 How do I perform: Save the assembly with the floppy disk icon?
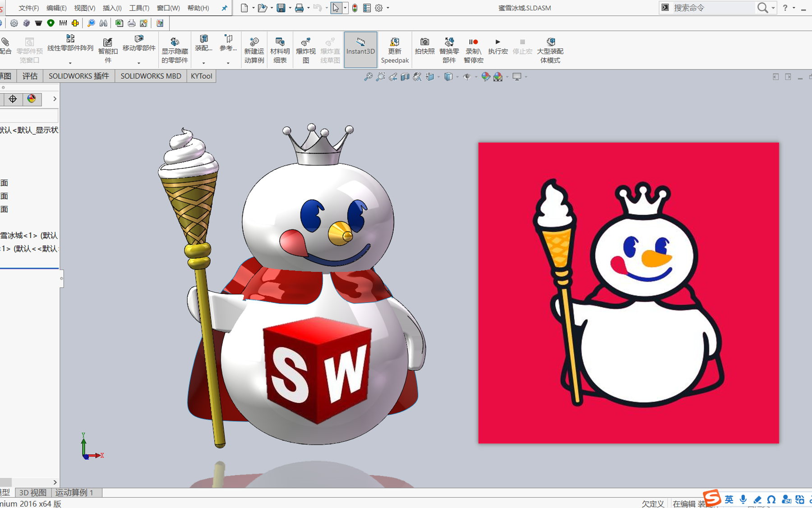(x=281, y=8)
